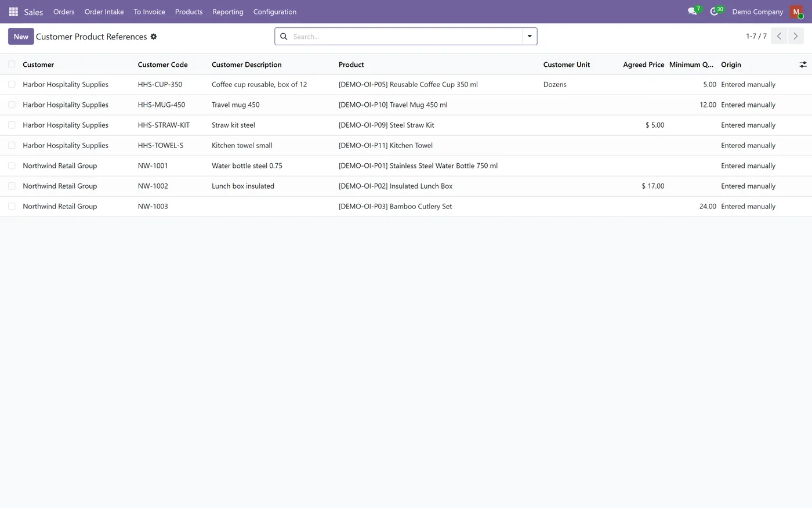
Task: Open the Steel Straw Kit record
Action: 386,125
